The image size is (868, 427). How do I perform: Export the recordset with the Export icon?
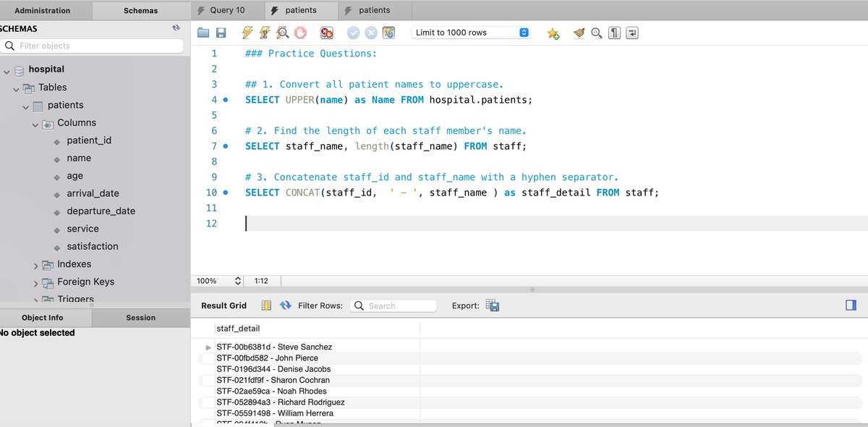493,305
